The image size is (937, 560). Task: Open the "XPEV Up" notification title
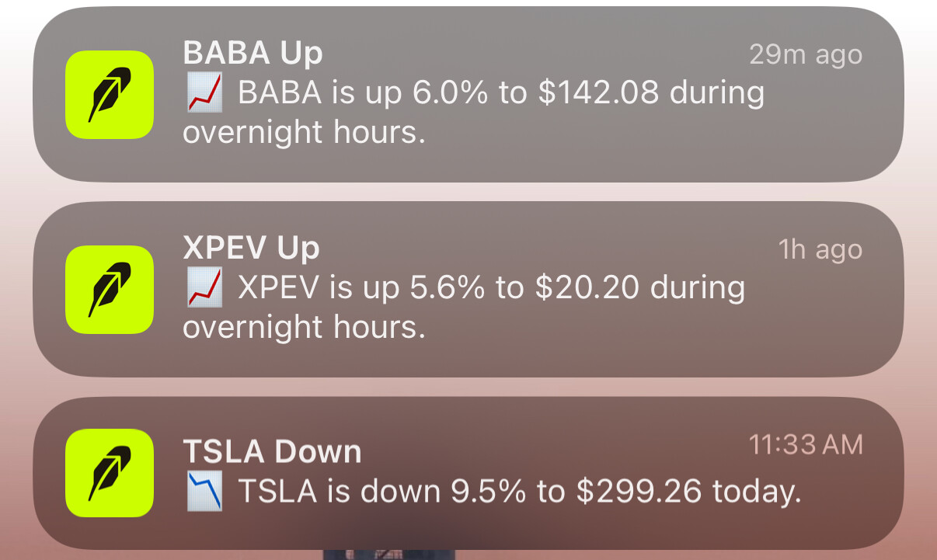(251, 248)
